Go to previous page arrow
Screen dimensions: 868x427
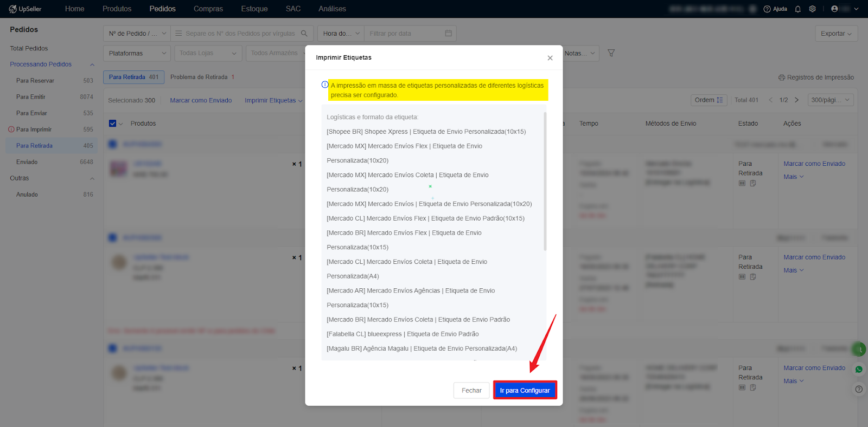click(770, 100)
